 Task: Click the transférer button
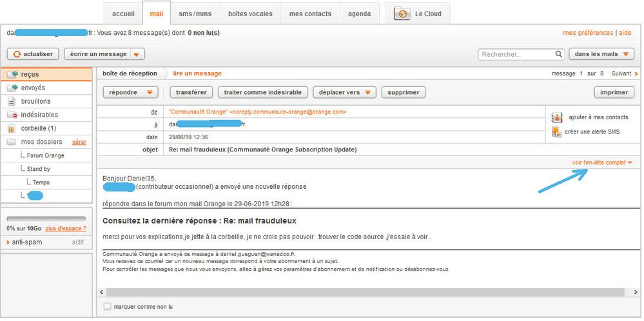click(x=191, y=92)
